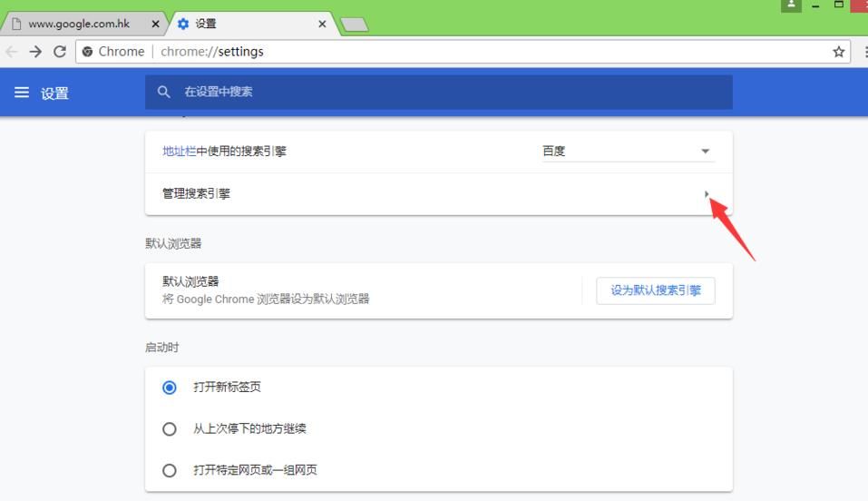Viewport: 868px width, 501px height.
Task: Select 打开特定网页或一组网页 radio option
Action: point(170,470)
